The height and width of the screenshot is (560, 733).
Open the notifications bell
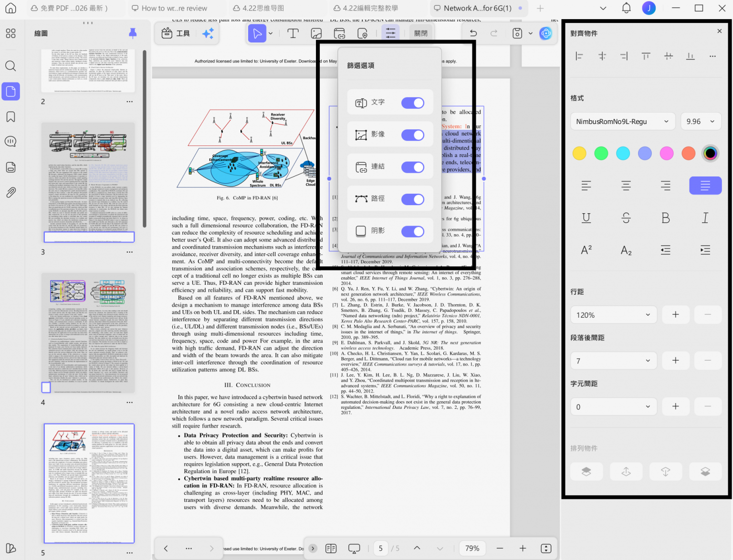pyautogui.click(x=627, y=8)
